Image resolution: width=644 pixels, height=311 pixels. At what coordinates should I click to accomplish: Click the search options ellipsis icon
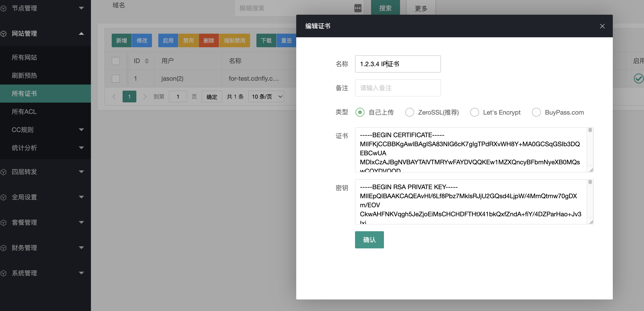[x=358, y=8]
